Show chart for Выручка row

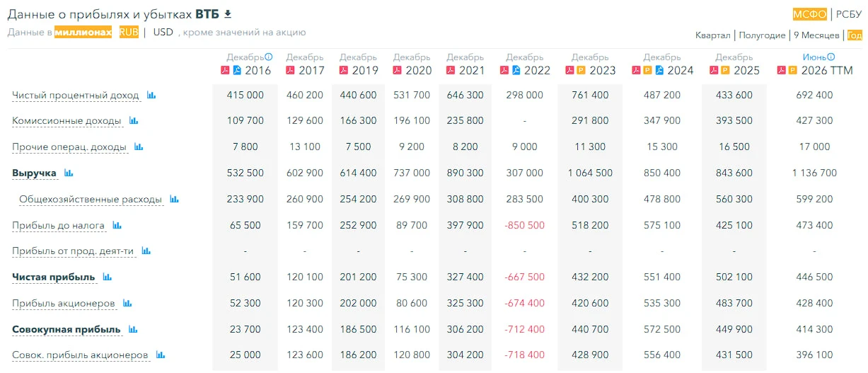[x=69, y=173]
